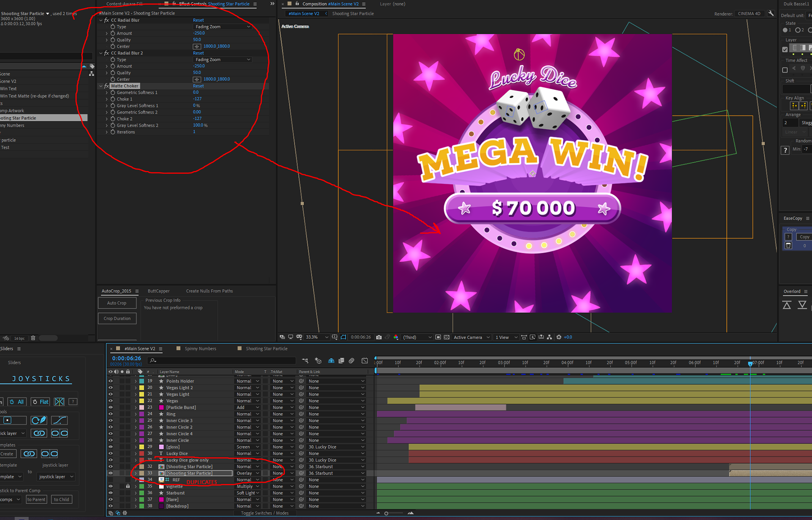Toggle the stopwatch for CC Radial Blur Amount

113,33
